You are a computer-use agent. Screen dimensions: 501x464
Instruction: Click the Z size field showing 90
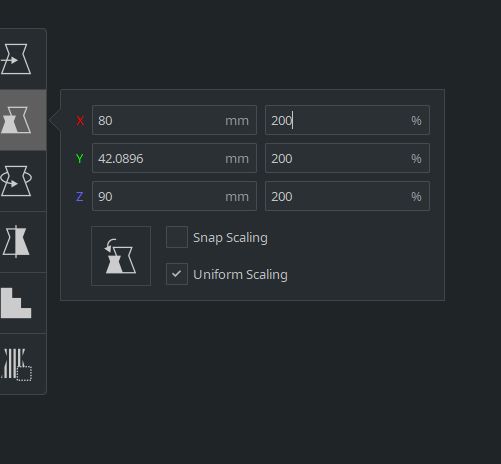tap(174, 196)
